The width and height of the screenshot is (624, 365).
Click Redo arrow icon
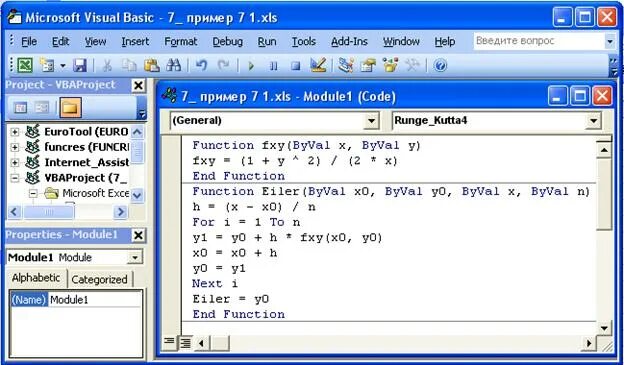point(224,65)
